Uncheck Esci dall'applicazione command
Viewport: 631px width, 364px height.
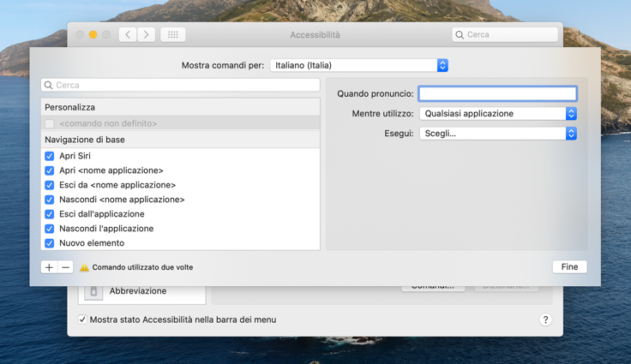point(50,214)
